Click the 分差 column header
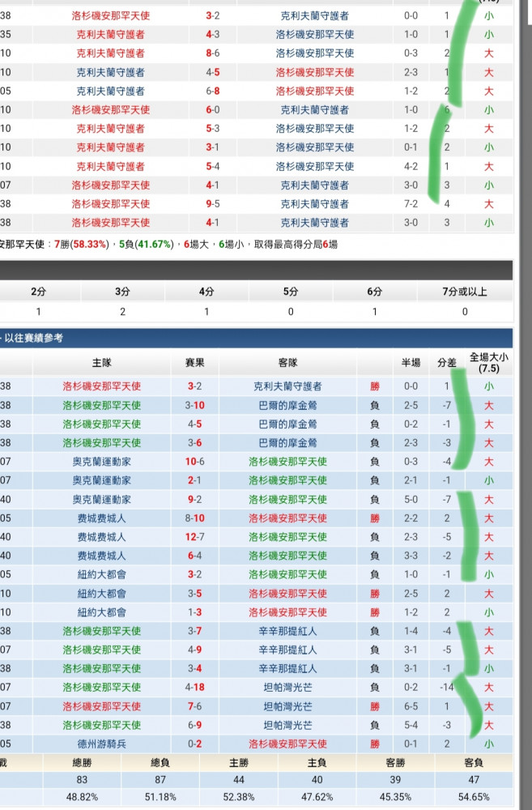Image resolution: width=532 pixels, height=810 pixels. pos(447,363)
